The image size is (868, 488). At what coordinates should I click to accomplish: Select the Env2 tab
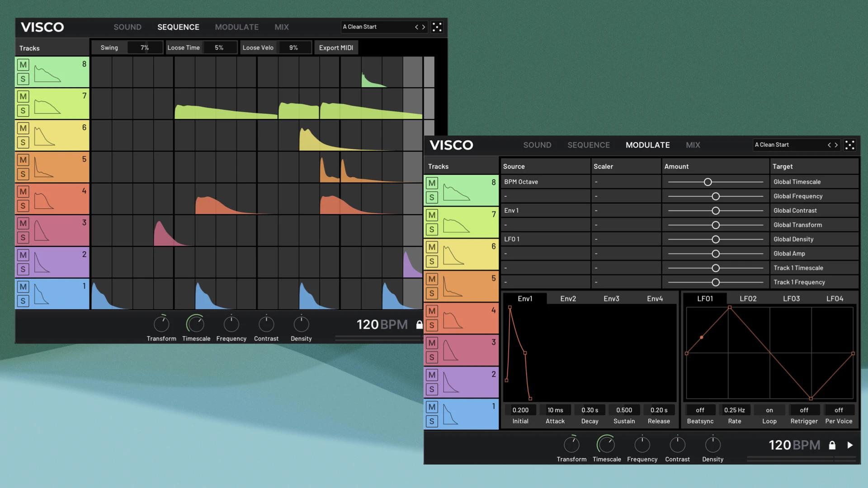pos(568,299)
